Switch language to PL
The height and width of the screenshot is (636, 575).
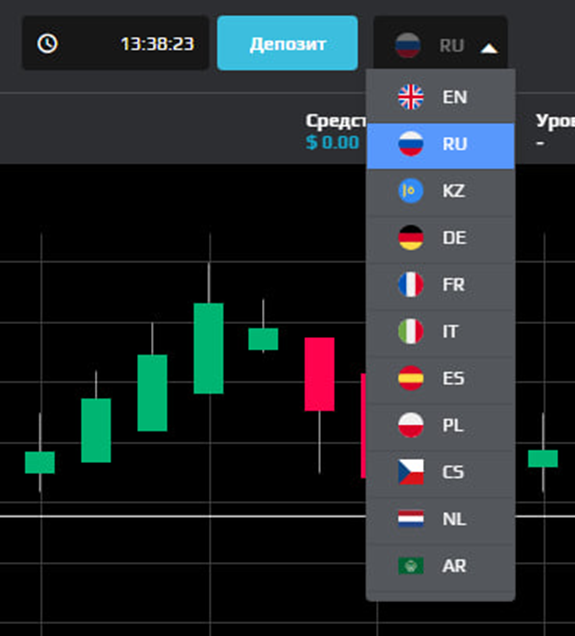click(x=440, y=425)
